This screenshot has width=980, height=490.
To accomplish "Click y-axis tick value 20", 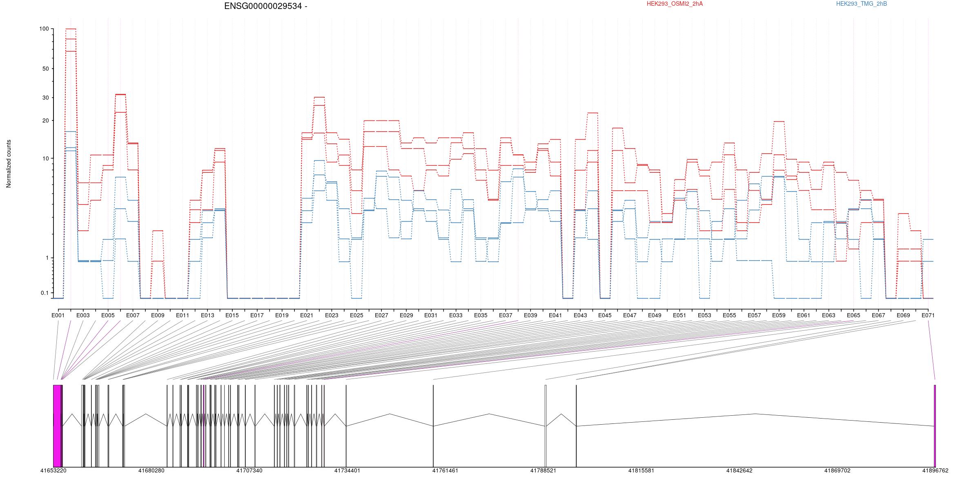I will tap(45, 120).
